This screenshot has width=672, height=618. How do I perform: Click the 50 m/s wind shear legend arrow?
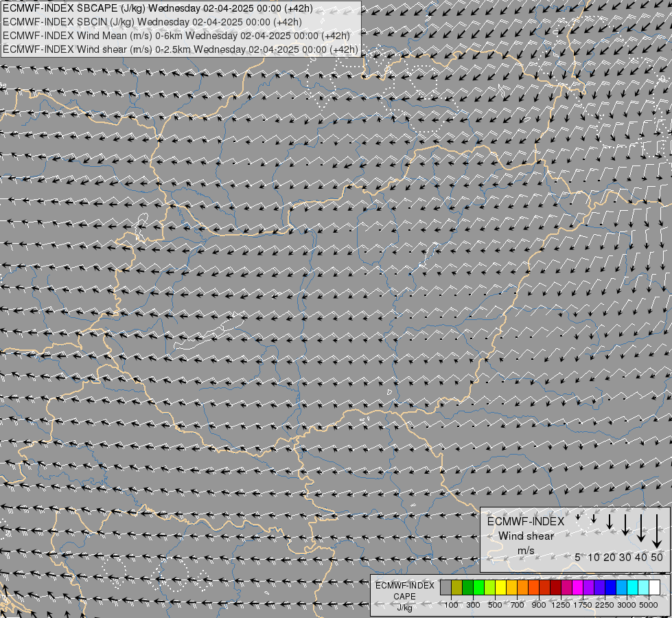pos(657,531)
